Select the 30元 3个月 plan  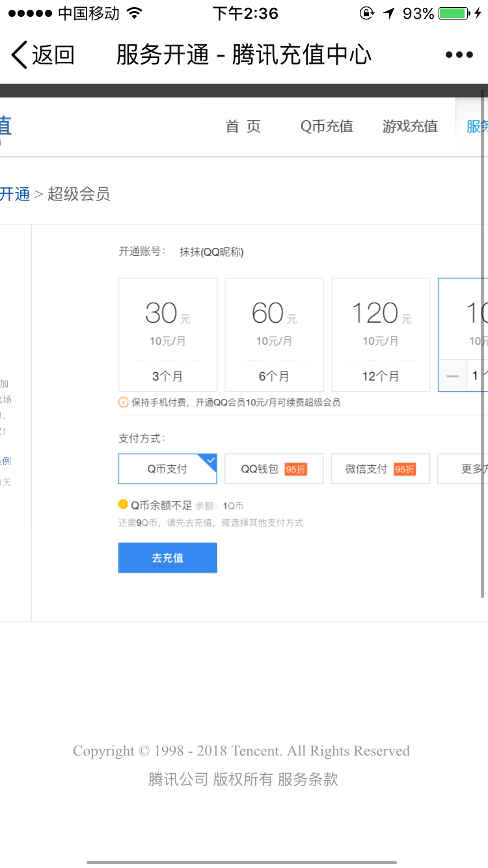[x=168, y=334]
